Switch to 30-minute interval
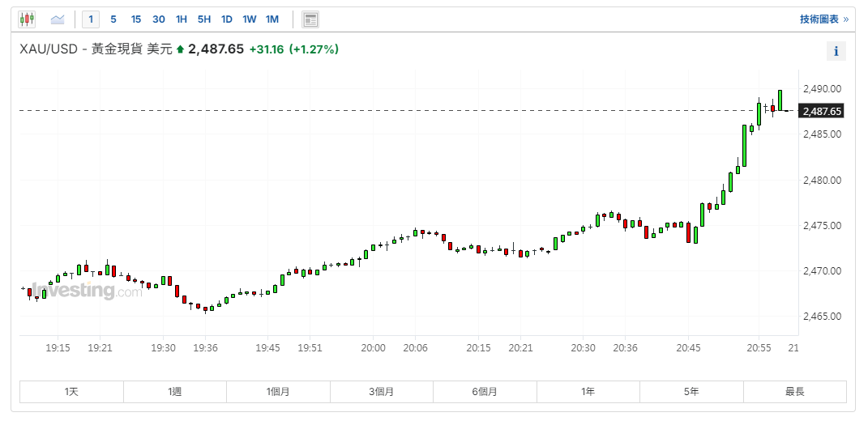 (x=159, y=19)
